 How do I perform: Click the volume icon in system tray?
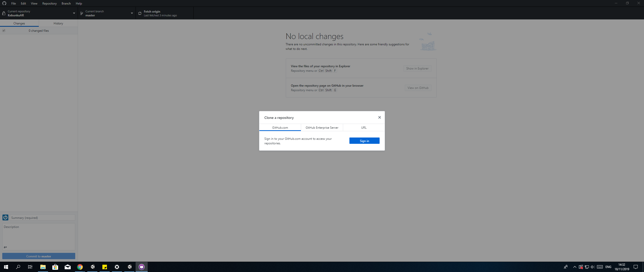click(593, 267)
